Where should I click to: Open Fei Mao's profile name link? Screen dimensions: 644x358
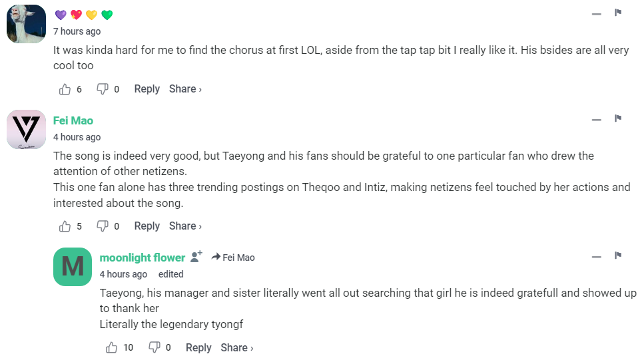tap(73, 120)
